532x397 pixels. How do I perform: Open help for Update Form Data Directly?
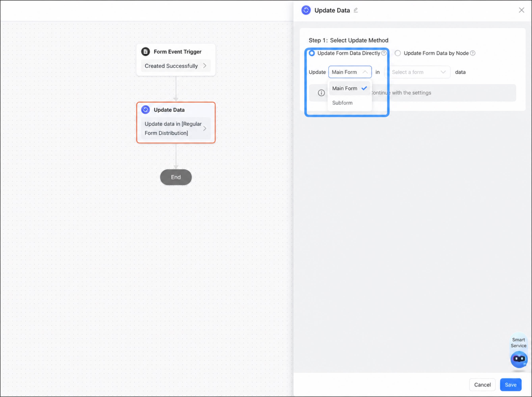[x=384, y=53]
